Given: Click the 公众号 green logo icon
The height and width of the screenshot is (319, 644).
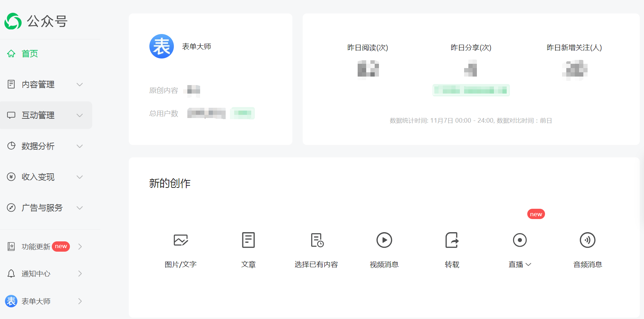Looking at the screenshot, I should (x=13, y=21).
